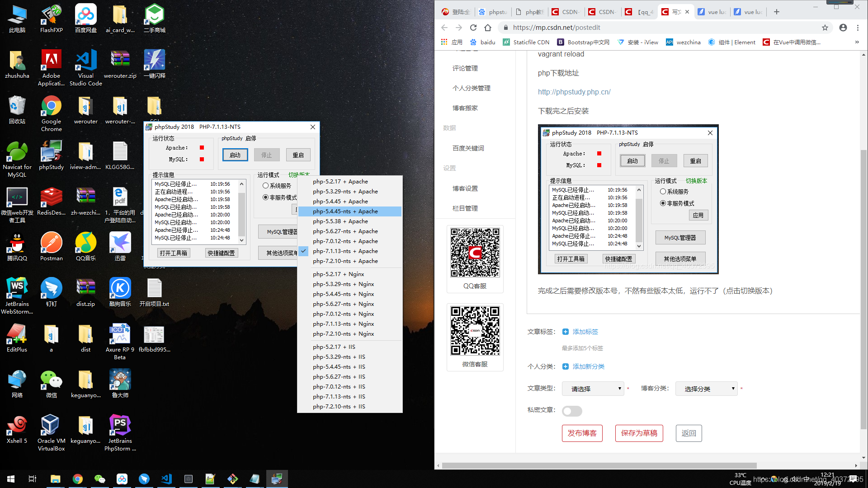The width and height of the screenshot is (868, 488).
Task: Open the phpStudy desktop shortcut
Action: tap(51, 152)
